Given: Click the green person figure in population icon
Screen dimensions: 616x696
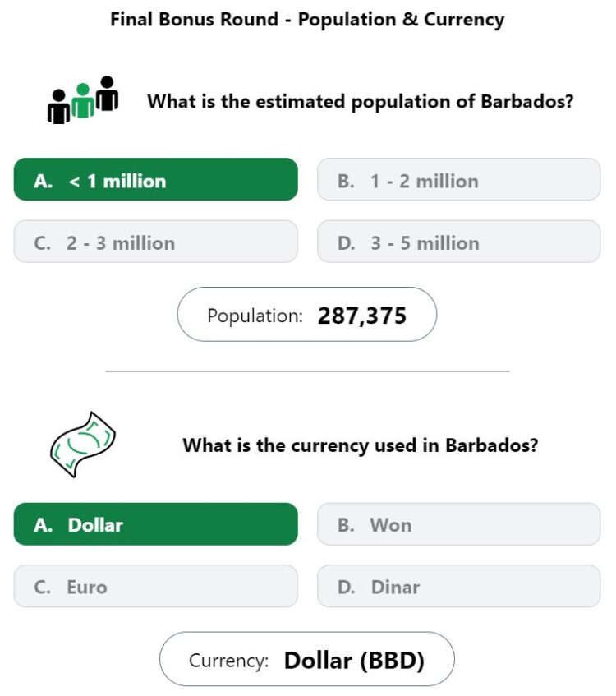Looking at the screenshot, I should [83, 101].
